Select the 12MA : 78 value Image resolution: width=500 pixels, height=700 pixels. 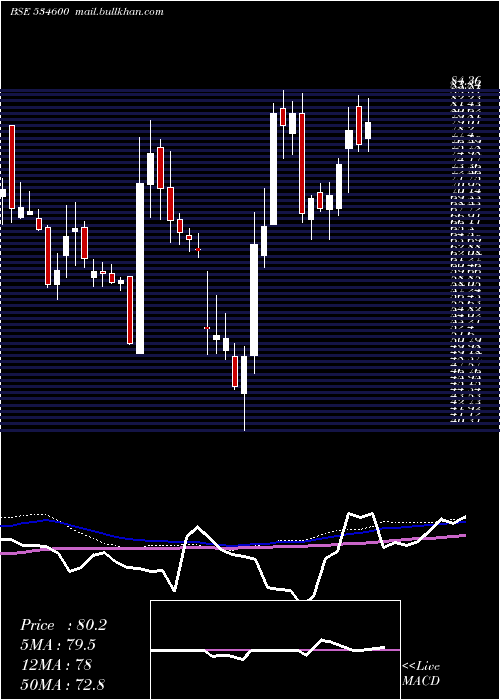tap(56, 665)
